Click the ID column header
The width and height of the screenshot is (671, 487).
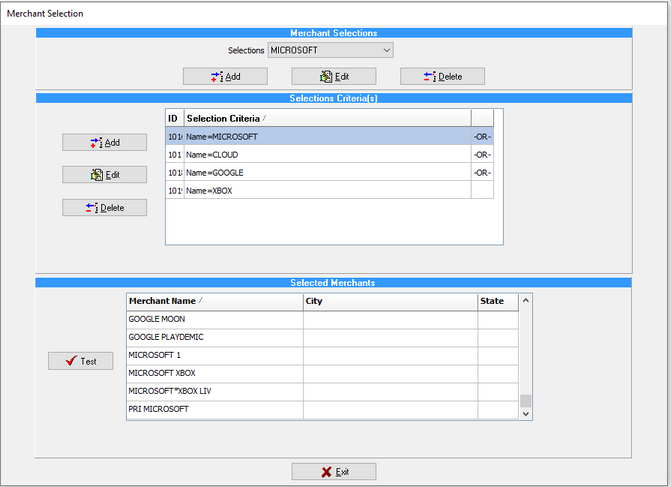175,118
